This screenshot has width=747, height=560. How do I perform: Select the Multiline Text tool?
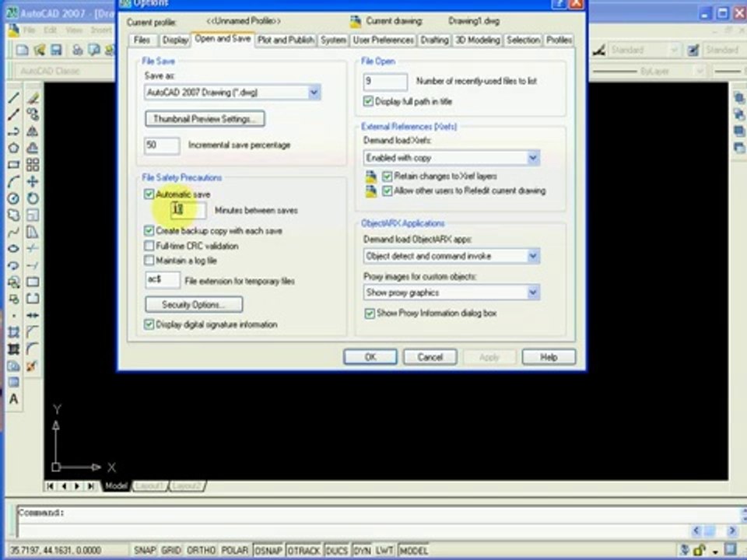click(x=13, y=399)
